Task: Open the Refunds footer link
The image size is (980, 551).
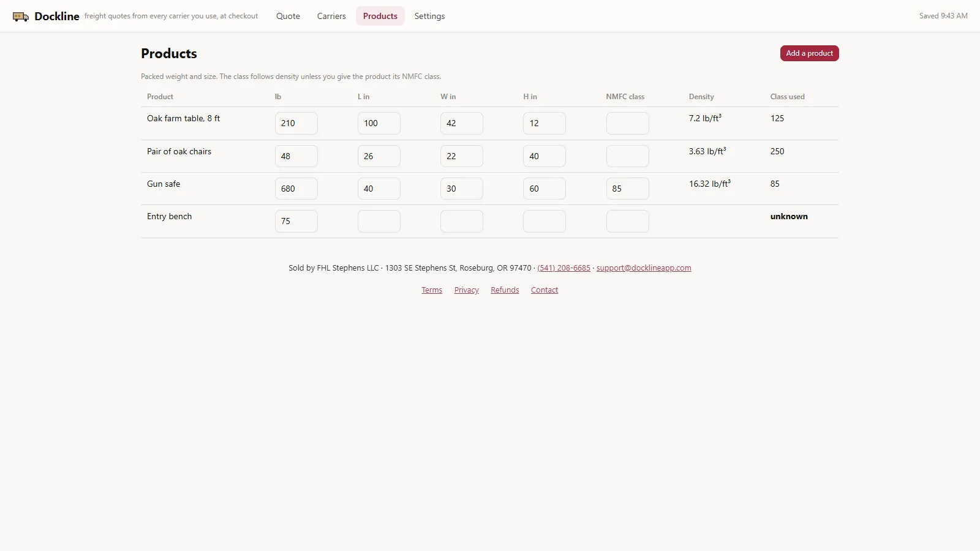Action: pos(505,290)
